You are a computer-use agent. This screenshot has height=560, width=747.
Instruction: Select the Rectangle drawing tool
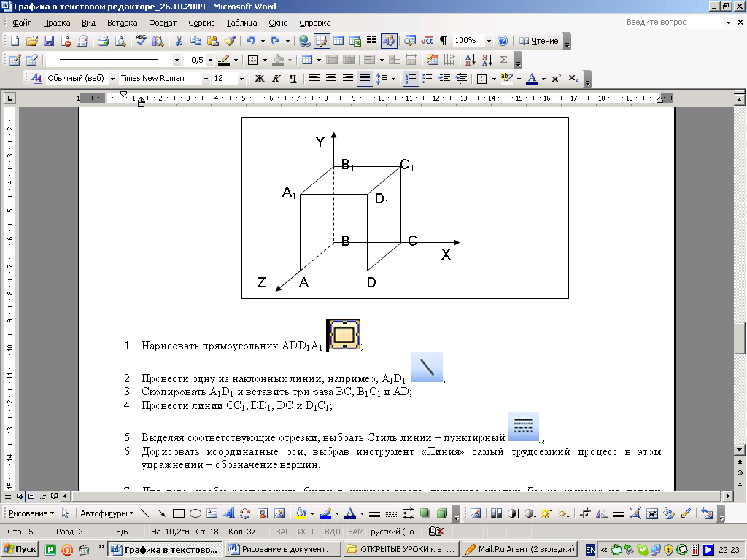179,513
